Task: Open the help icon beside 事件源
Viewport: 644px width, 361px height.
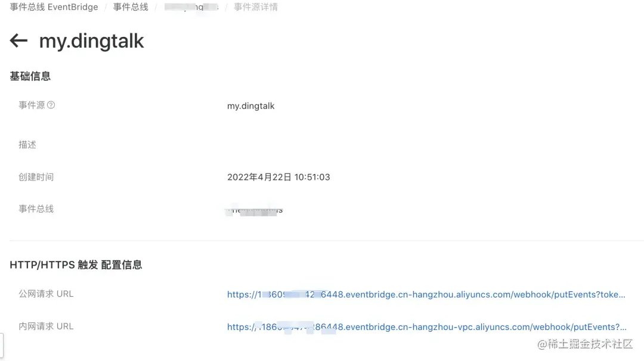Action: coord(51,105)
